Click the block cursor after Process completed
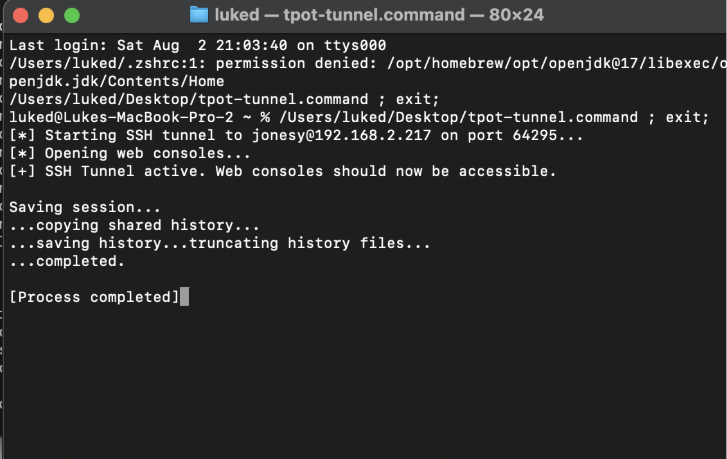 click(x=184, y=297)
